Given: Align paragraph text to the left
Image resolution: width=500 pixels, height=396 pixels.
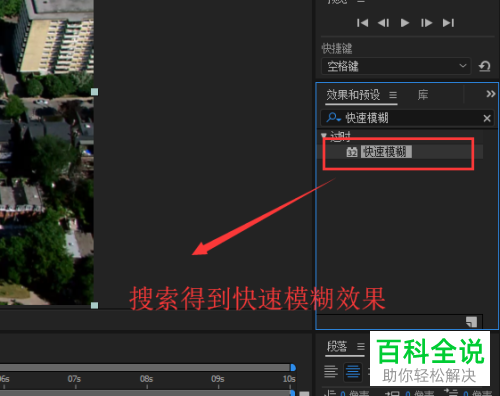Looking at the screenshot, I should (331, 371).
